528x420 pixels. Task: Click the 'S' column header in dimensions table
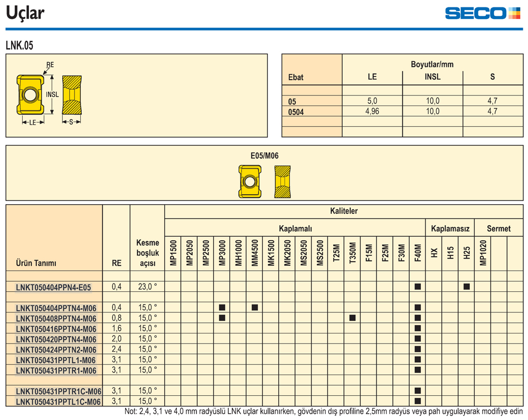tap(492, 77)
